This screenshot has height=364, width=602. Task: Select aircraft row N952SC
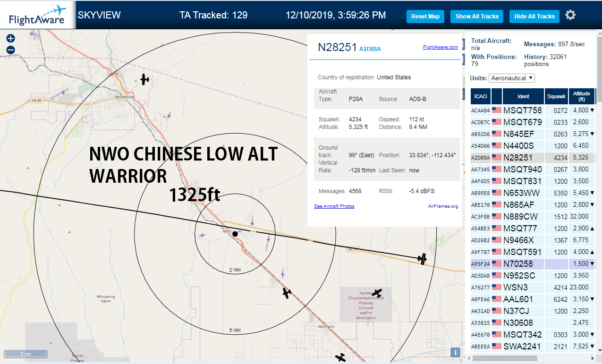click(533, 276)
